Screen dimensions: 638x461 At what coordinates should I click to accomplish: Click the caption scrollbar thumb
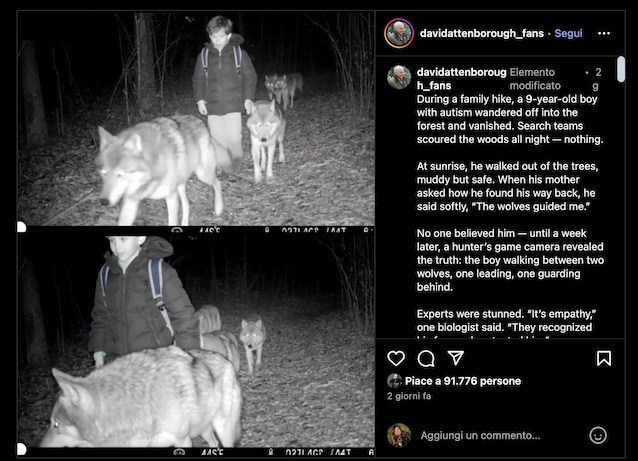point(621,69)
